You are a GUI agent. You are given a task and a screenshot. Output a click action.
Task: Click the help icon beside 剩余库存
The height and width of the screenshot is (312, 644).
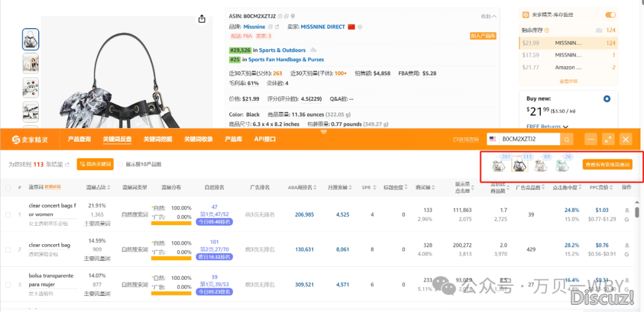[547, 30]
